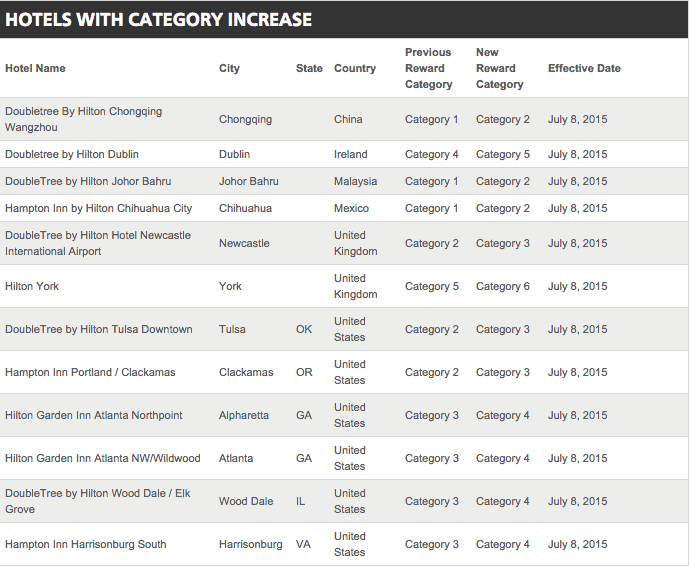Screen dimensions: 690x566
Task: Click the 'Ireland' country cell
Action: 350,154
